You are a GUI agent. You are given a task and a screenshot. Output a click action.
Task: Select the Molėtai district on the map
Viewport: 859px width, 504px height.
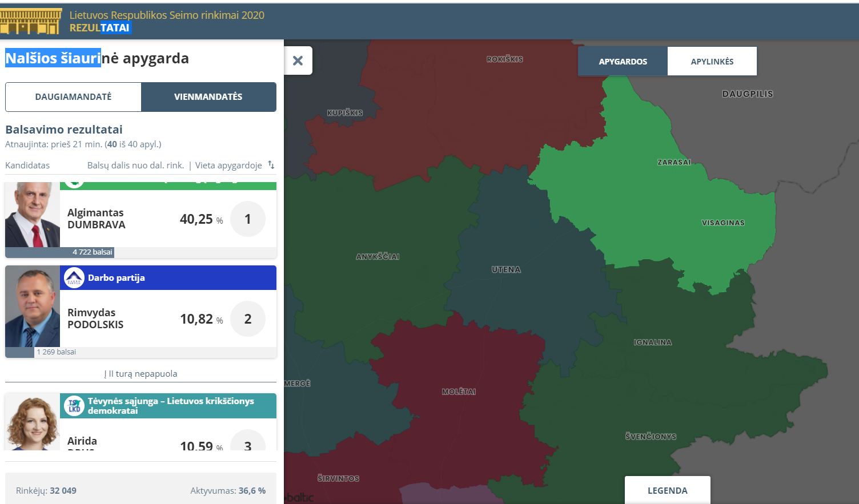pyautogui.click(x=459, y=392)
